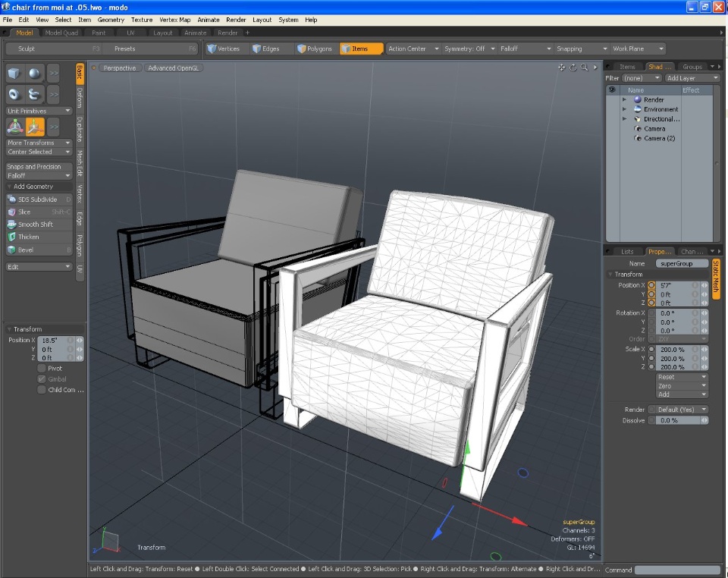The height and width of the screenshot is (578, 728).
Task: Click the Zero transform button
Action: tap(682, 386)
